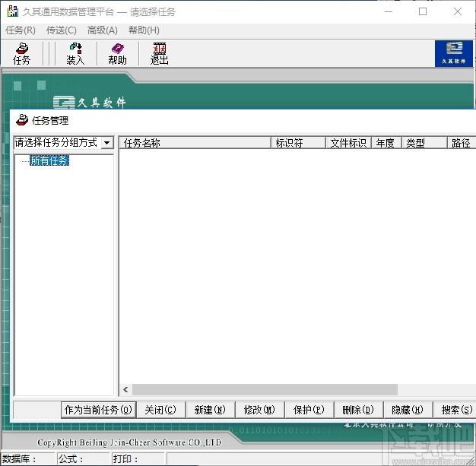The image size is (476, 466).
Task: Open the 传送(C) menu
Action: point(62,30)
